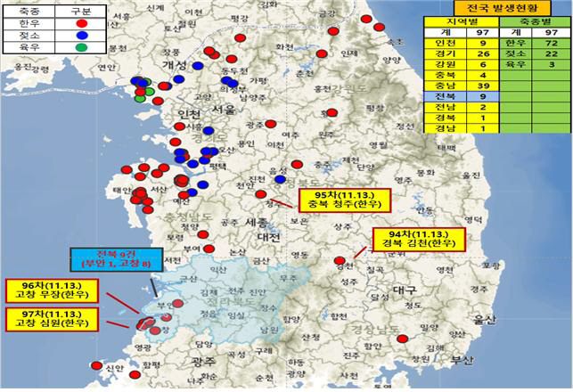This screenshot has width=573, height=392.
Task: Click the 강원도 province label
Action: point(349,87)
